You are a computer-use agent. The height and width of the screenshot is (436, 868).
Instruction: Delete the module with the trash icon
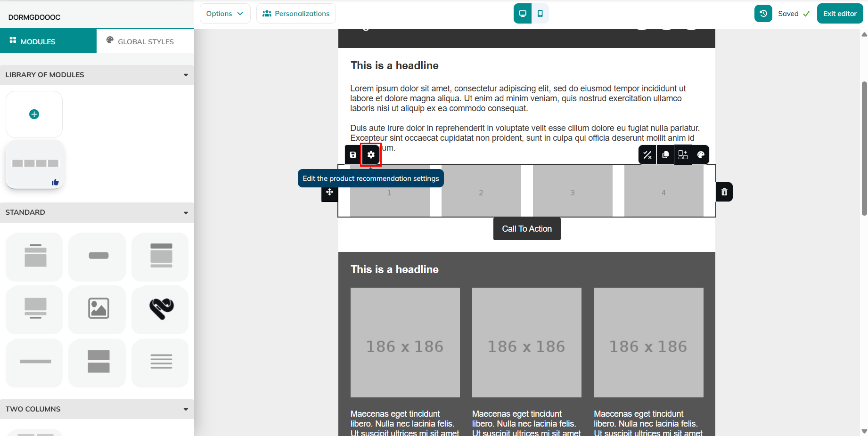(724, 192)
